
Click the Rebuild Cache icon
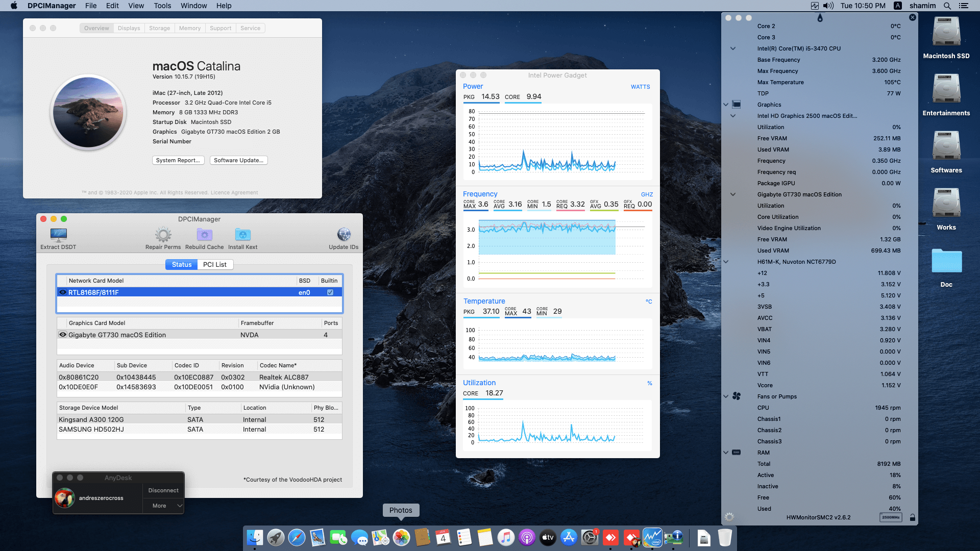click(x=205, y=235)
